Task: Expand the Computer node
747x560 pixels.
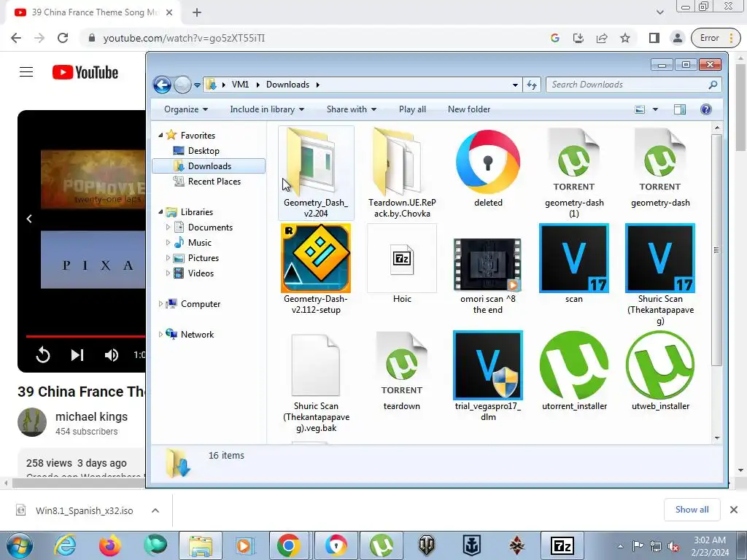Action: coord(160,304)
